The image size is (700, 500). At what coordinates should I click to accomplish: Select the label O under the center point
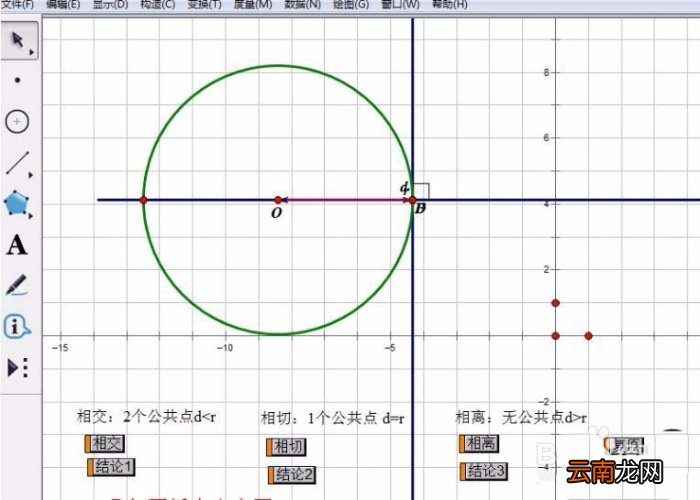pos(277,213)
